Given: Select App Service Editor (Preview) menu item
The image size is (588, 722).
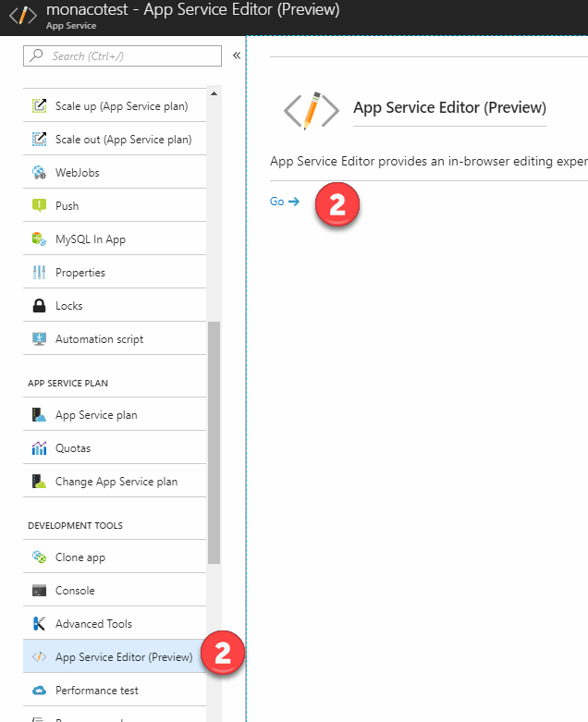Looking at the screenshot, I should coord(115,656).
